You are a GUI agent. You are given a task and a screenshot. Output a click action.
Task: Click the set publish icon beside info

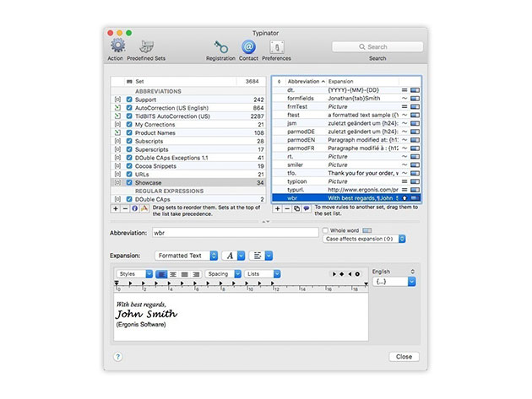click(144, 208)
